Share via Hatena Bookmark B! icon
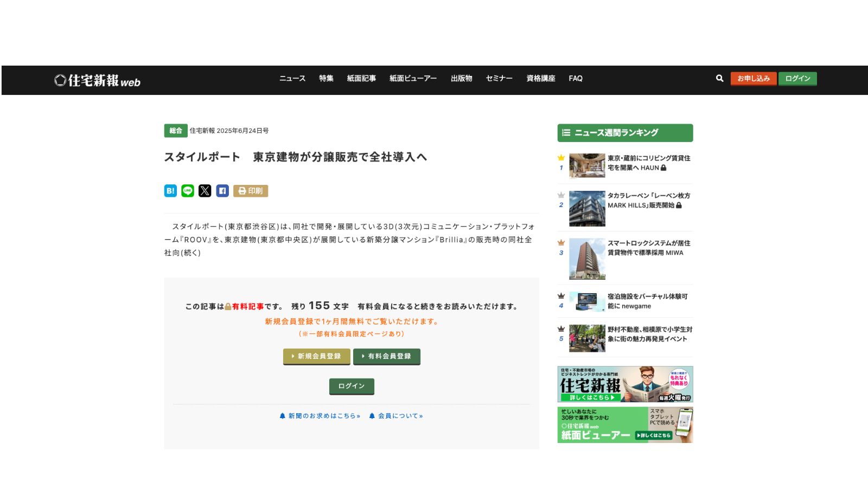Screen dimensions: 868x488 (170, 191)
